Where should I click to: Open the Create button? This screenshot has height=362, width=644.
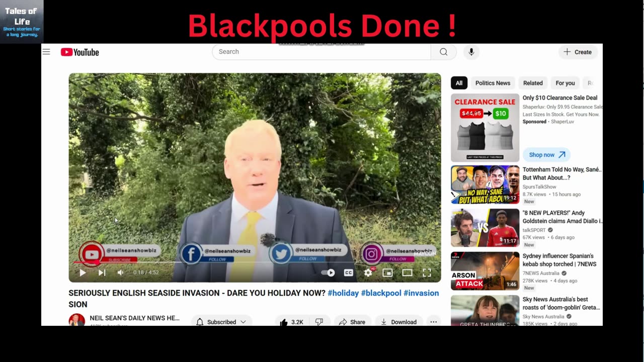pyautogui.click(x=578, y=52)
